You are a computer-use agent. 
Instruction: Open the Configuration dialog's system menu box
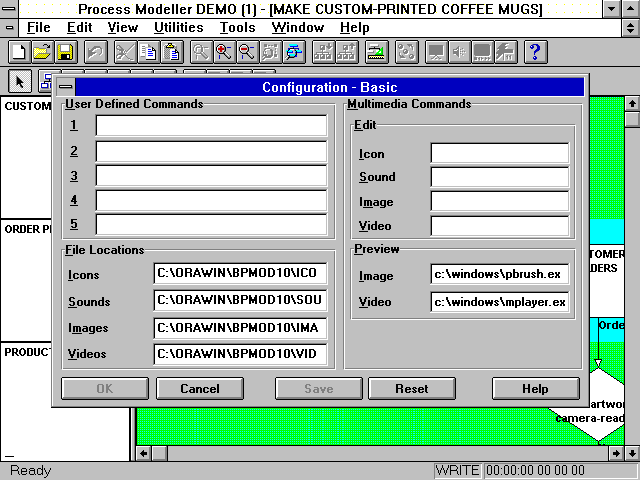65,87
